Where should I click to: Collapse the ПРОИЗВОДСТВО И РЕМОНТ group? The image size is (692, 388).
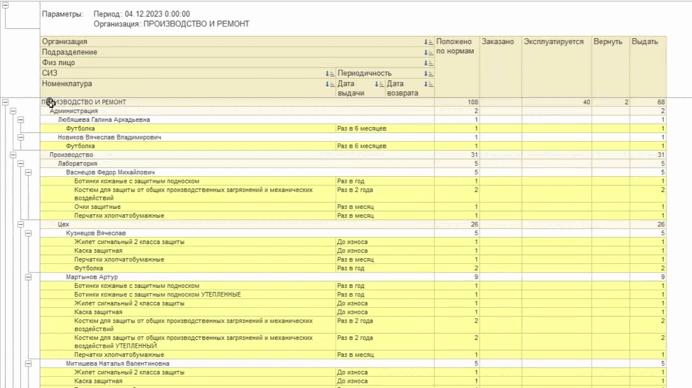pyautogui.click(x=5, y=102)
